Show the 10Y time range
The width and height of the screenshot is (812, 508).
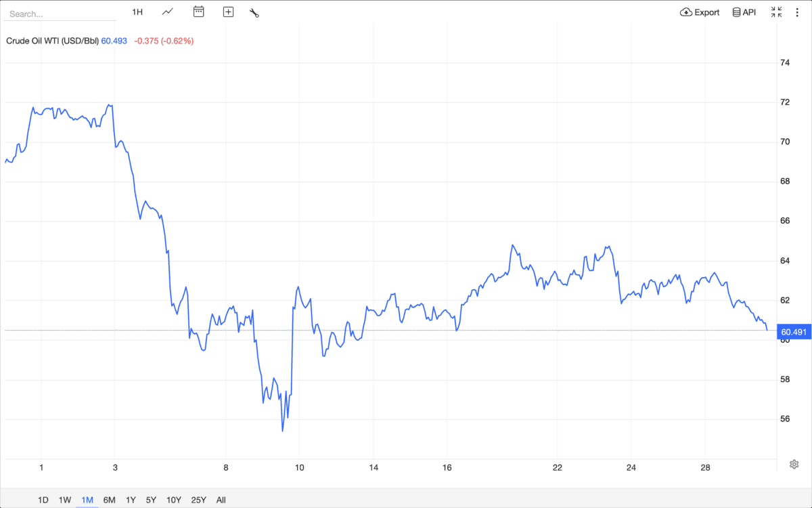click(174, 500)
